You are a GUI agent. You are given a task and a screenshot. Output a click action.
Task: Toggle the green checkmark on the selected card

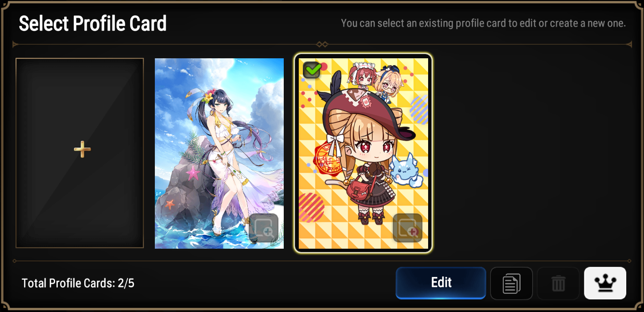point(312,70)
